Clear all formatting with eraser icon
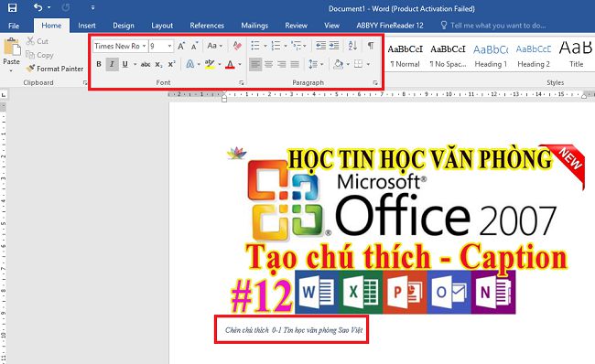The image size is (595, 364). 237,46
